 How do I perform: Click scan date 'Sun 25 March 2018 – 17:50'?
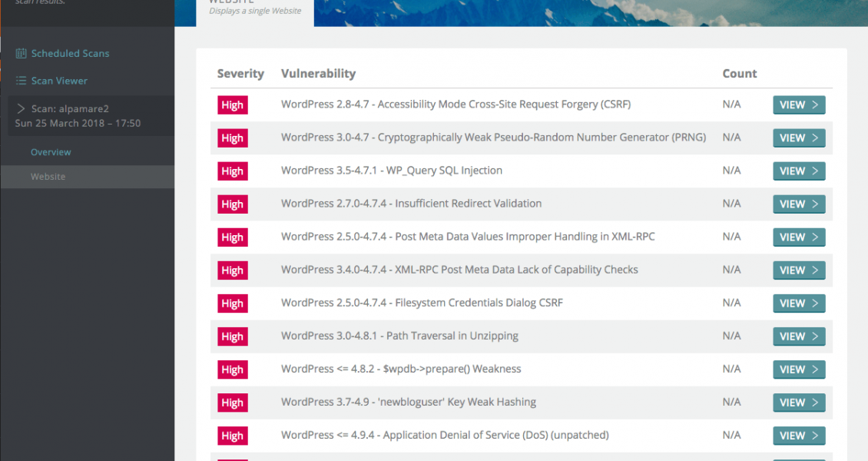(78, 124)
